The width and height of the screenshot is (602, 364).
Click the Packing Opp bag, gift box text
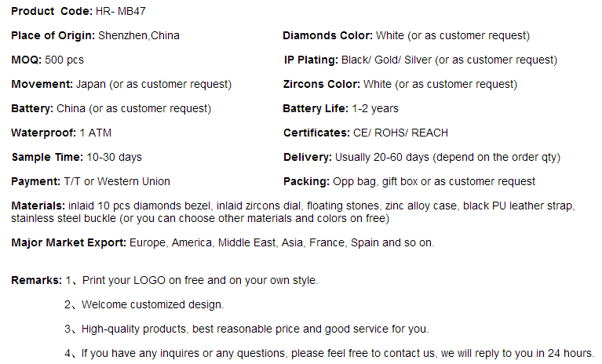point(409,181)
